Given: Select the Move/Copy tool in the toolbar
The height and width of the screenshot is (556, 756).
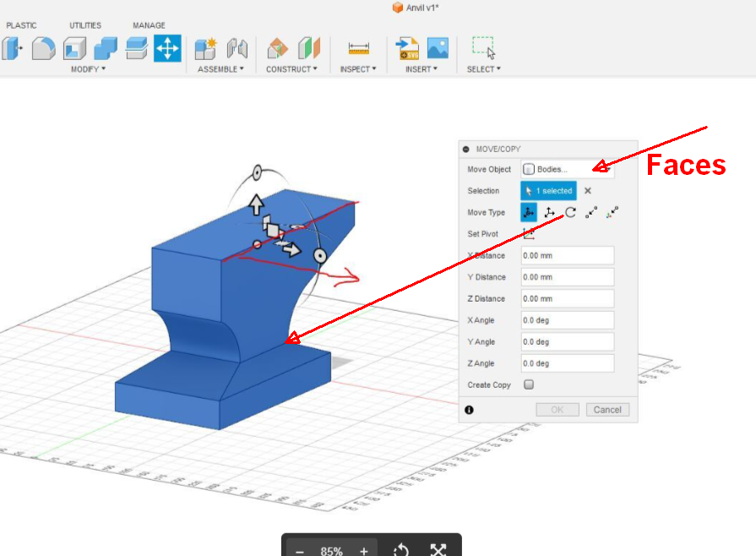Looking at the screenshot, I should coord(167,48).
